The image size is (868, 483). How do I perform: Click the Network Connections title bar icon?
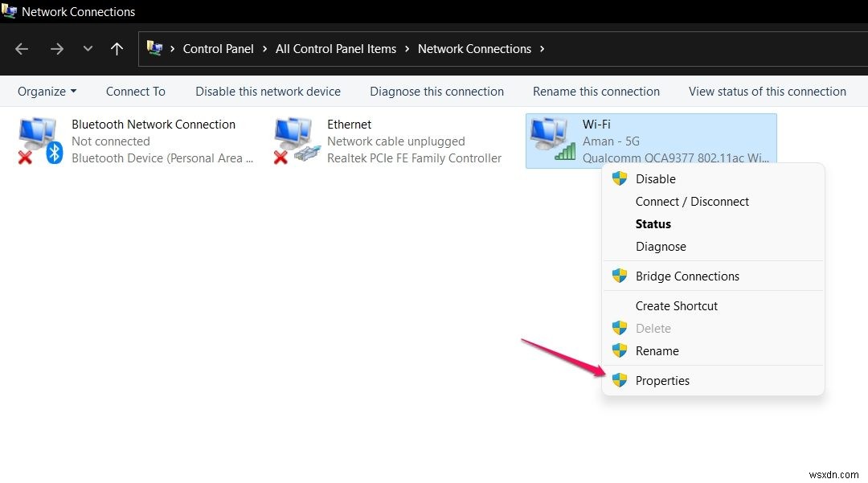[x=9, y=12]
